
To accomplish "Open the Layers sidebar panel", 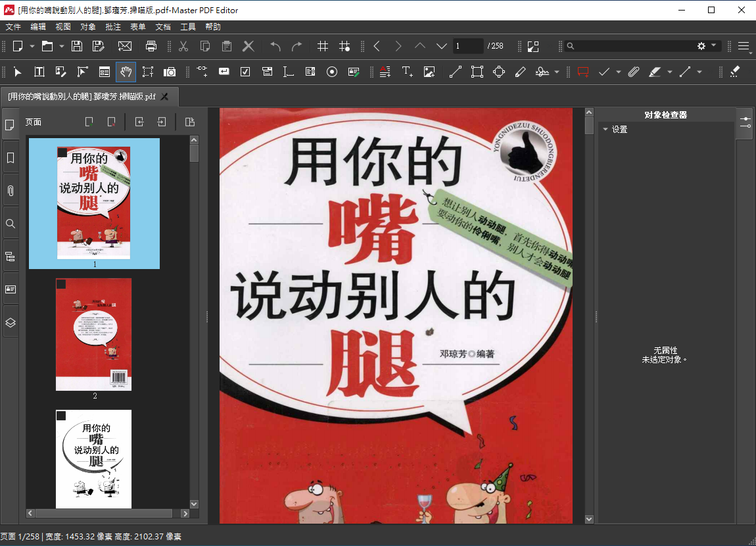I will 10,322.
